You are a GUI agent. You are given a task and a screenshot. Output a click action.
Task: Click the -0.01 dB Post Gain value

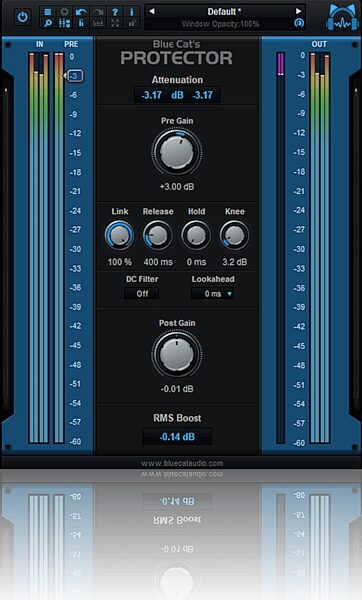[x=177, y=389]
